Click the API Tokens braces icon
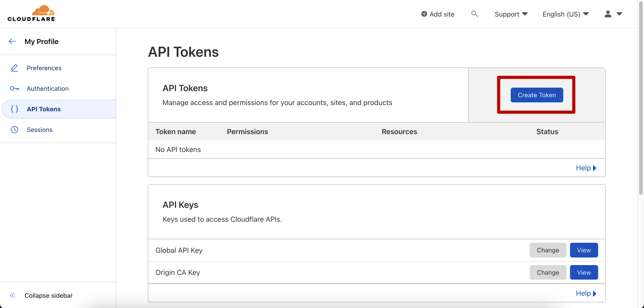644x308 pixels. click(14, 109)
